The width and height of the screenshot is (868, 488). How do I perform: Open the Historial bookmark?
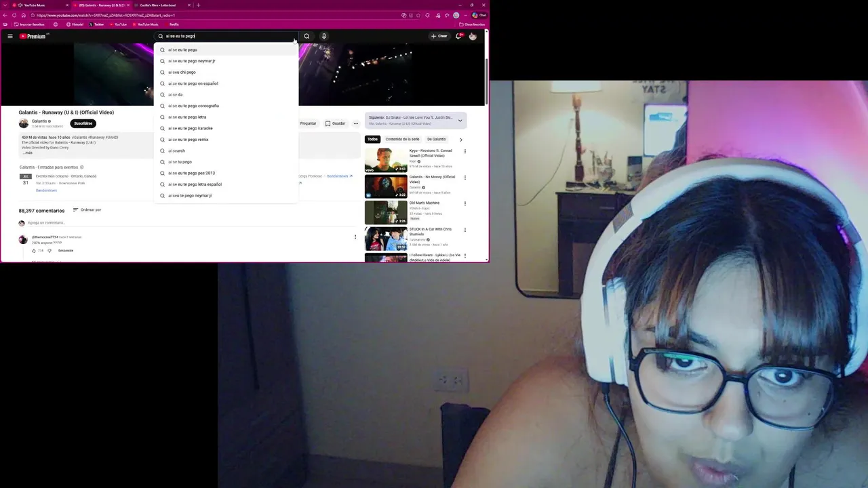point(75,24)
